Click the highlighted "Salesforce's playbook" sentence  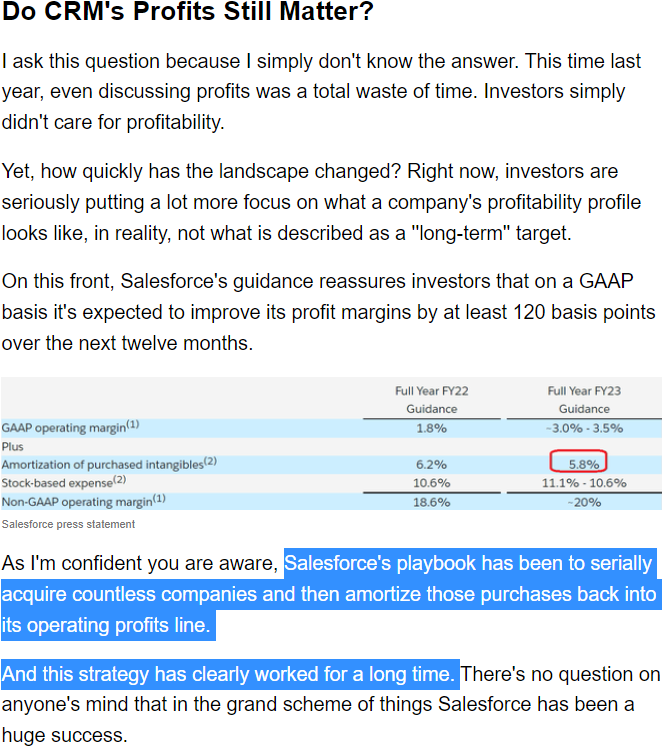[330, 595]
